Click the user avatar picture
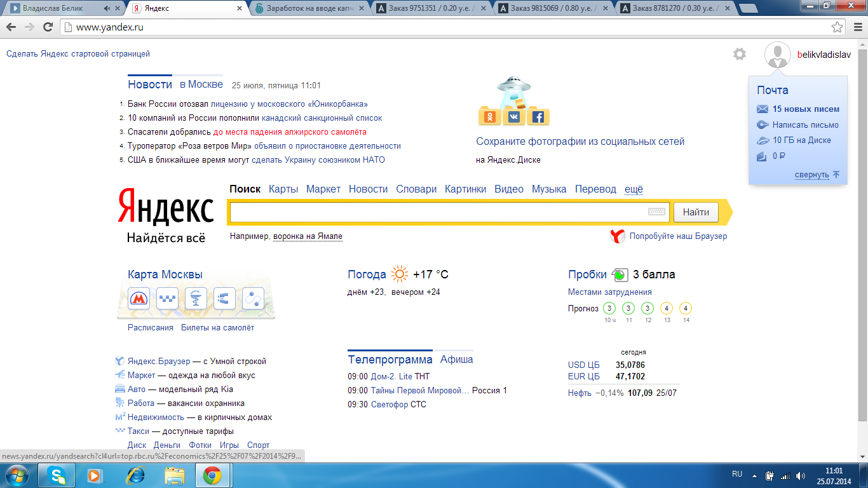The width and height of the screenshot is (868, 488). coord(777,55)
